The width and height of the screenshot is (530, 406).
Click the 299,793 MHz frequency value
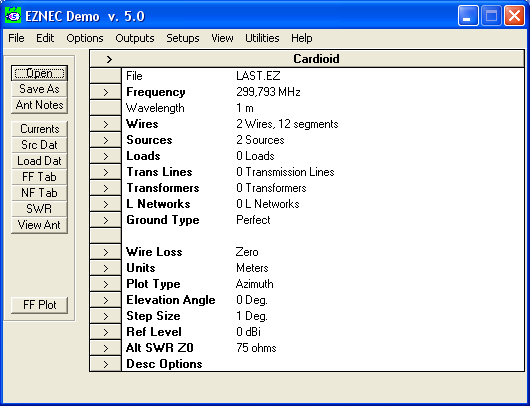(x=268, y=92)
